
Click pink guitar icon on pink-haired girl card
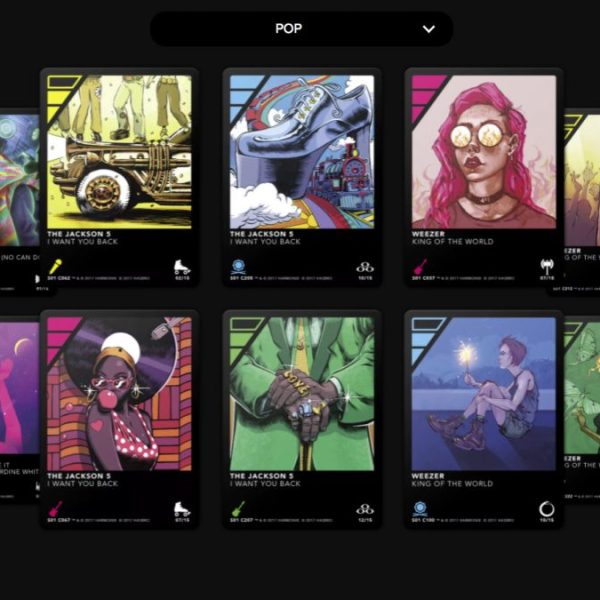coord(420,267)
